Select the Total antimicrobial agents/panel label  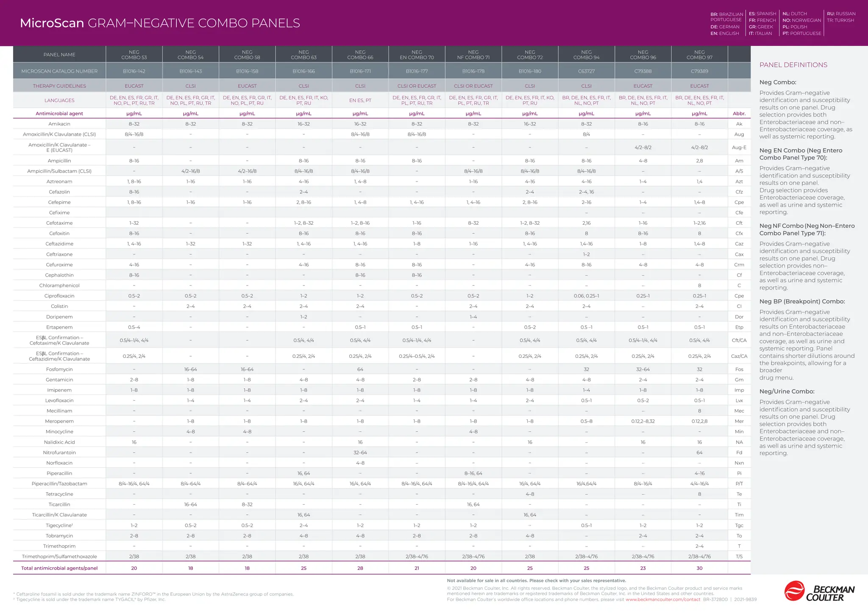(59, 568)
